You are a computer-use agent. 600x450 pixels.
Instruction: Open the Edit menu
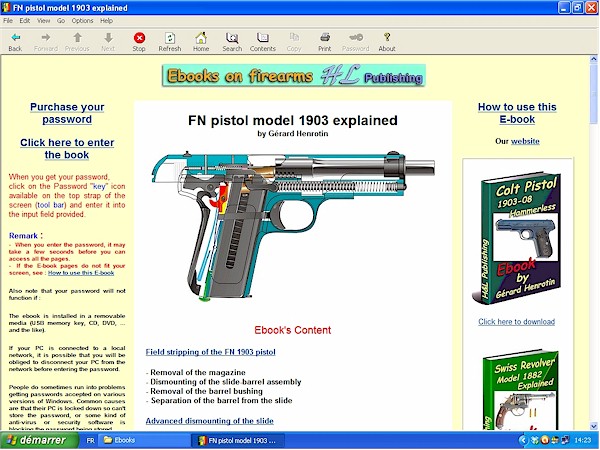pyautogui.click(x=25, y=21)
